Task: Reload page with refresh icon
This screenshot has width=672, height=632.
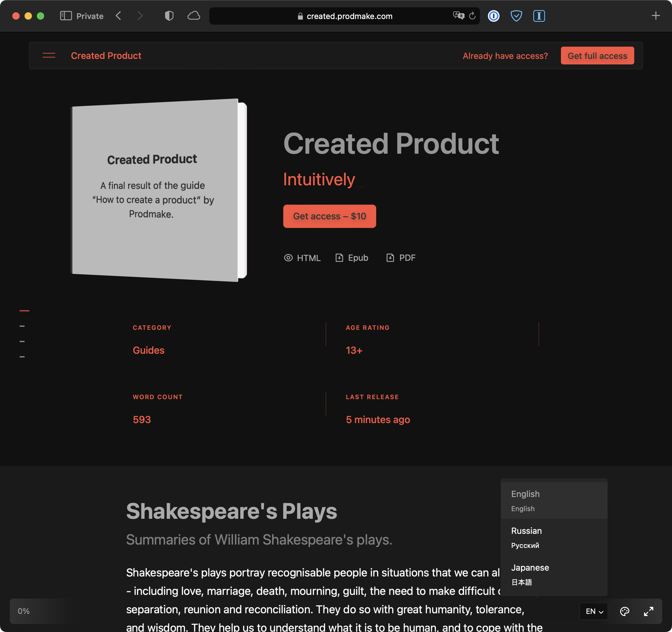Action: pos(472,16)
